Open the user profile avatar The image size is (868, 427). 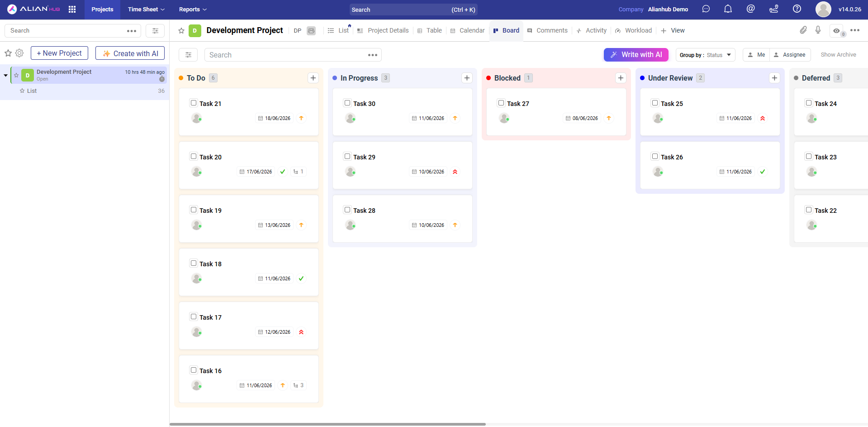(823, 9)
